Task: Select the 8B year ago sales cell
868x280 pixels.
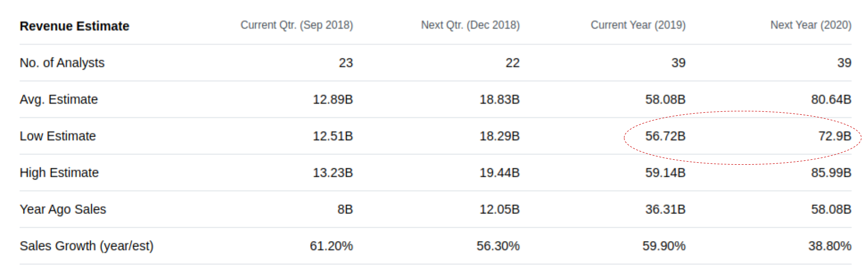Action: (x=345, y=209)
